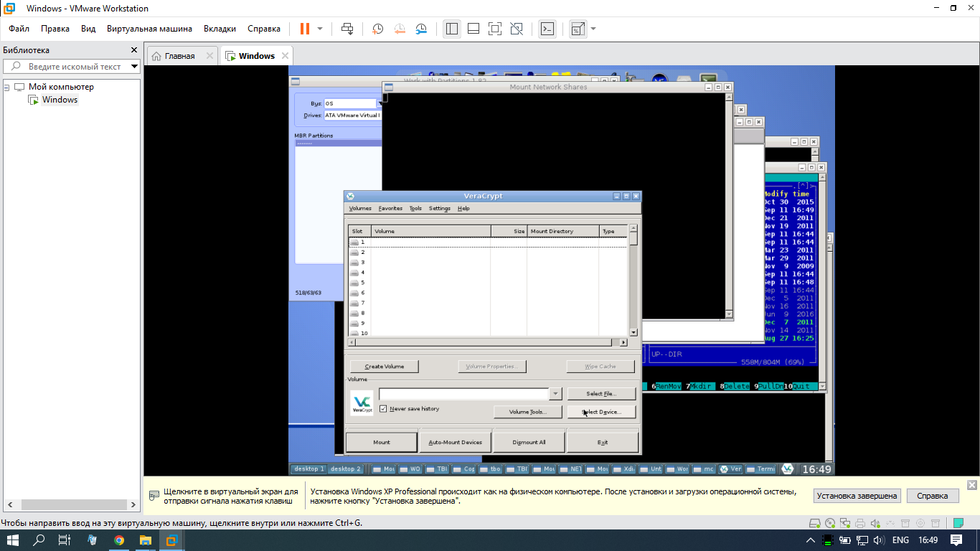Open the volume path dropdown arrow
This screenshot has height=551, width=980.
(x=555, y=394)
